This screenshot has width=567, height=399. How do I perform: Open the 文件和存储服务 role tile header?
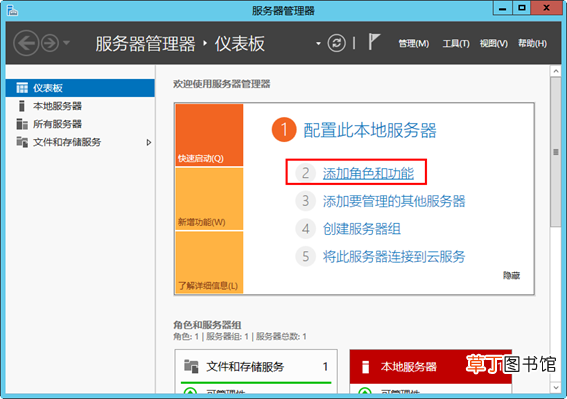256,366
